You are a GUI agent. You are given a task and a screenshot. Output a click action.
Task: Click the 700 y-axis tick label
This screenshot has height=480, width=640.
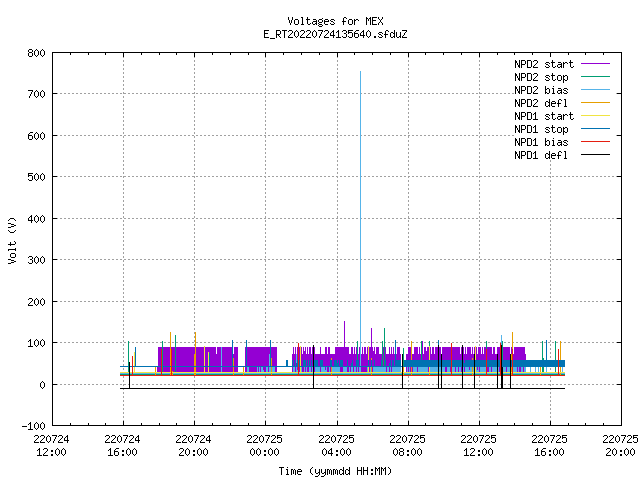(x=36, y=94)
